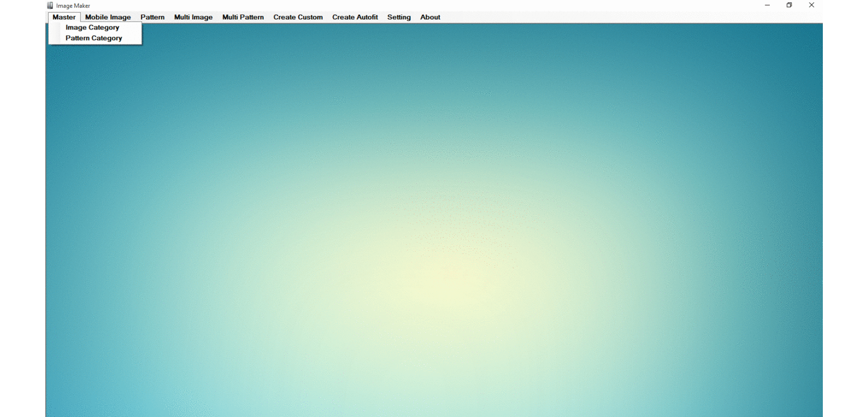Restore down the Image Maker window
The height and width of the screenshot is (417, 868).
point(789,5)
